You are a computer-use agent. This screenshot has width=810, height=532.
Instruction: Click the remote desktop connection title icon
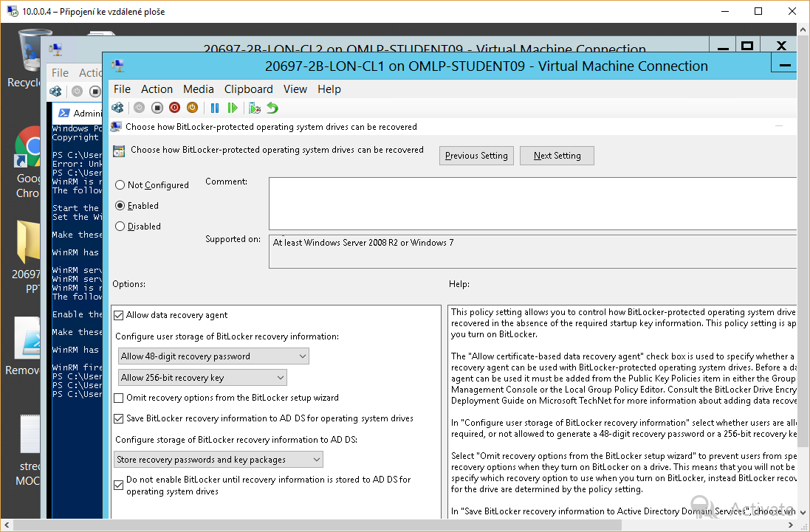pos(13,11)
